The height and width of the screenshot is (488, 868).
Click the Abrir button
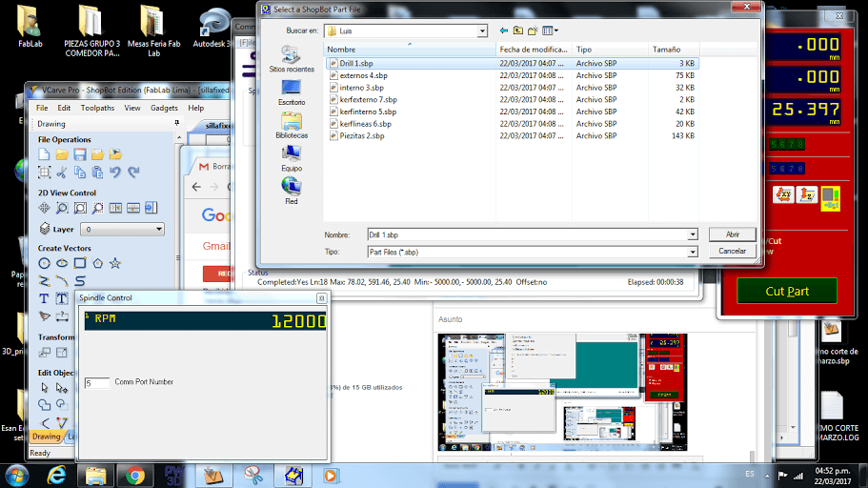click(x=733, y=234)
